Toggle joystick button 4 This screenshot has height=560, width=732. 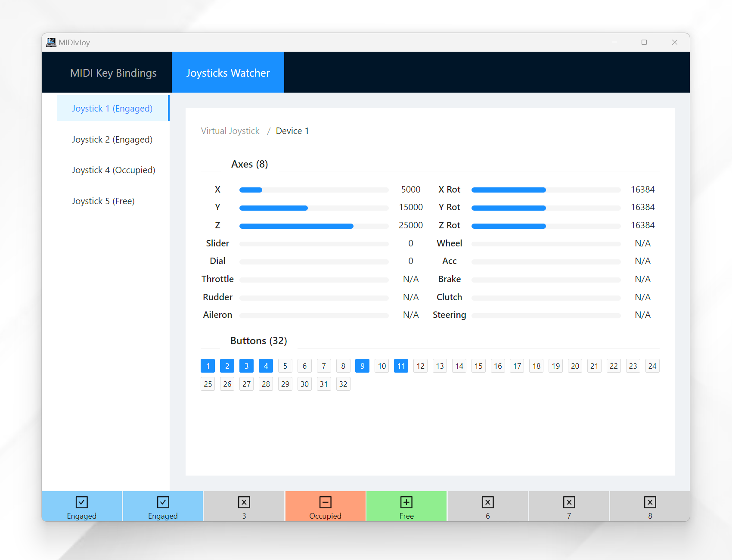[x=266, y=366]
